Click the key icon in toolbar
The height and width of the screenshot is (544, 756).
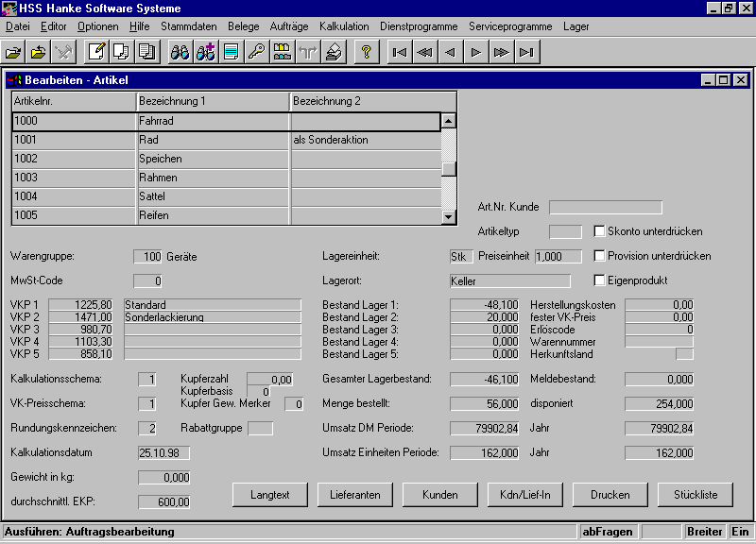point(256,52)
